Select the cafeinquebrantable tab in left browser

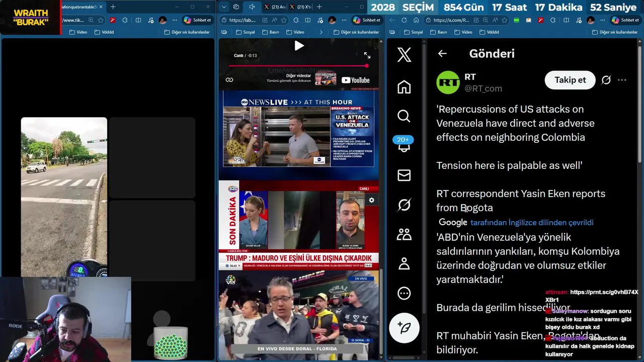[x=80, y=7]
